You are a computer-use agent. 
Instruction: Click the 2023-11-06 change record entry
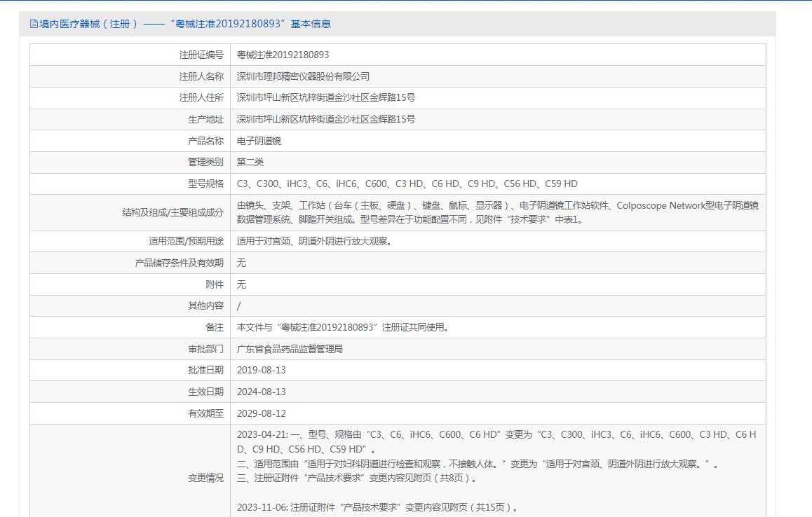pos(377,507)
